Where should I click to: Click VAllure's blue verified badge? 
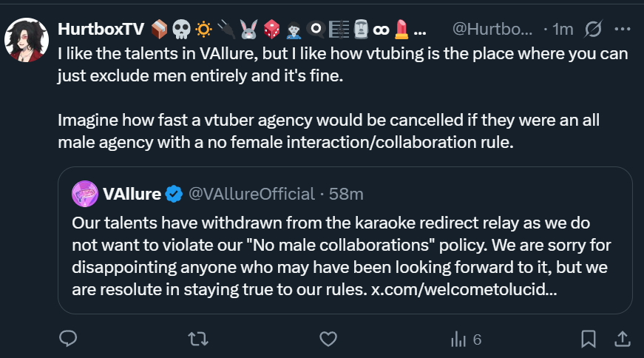[x=174, y=194]
